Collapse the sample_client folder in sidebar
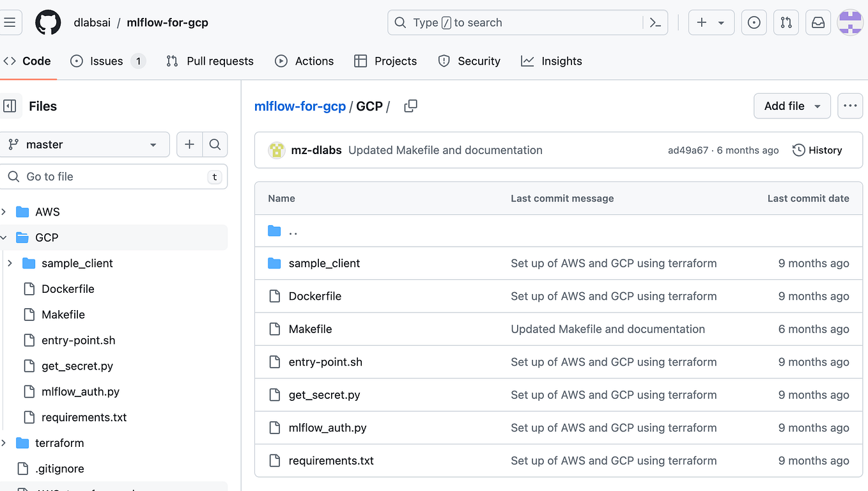The height and width of the screenshot is (491, 868). (x=10, y=263)
